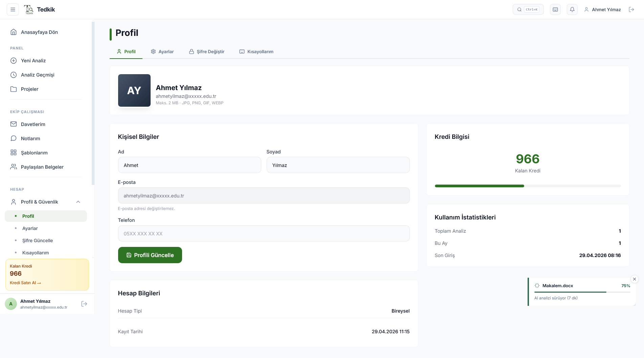
Task: Click the Yeni Analiz plus icon
Action: click(x=14, y=61)
